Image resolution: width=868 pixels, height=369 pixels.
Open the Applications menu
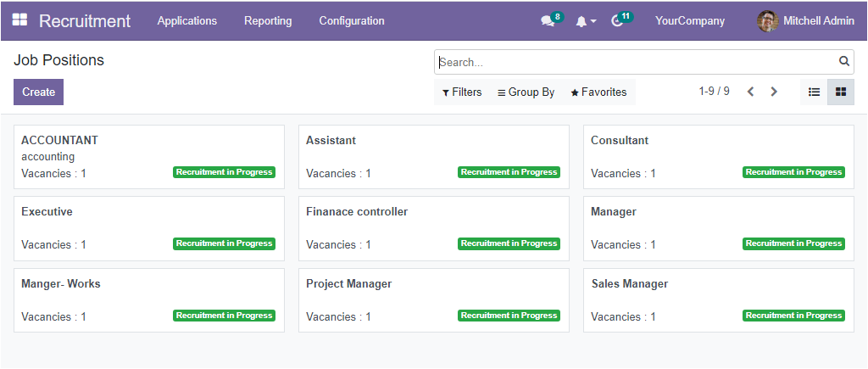click(186, 20)
